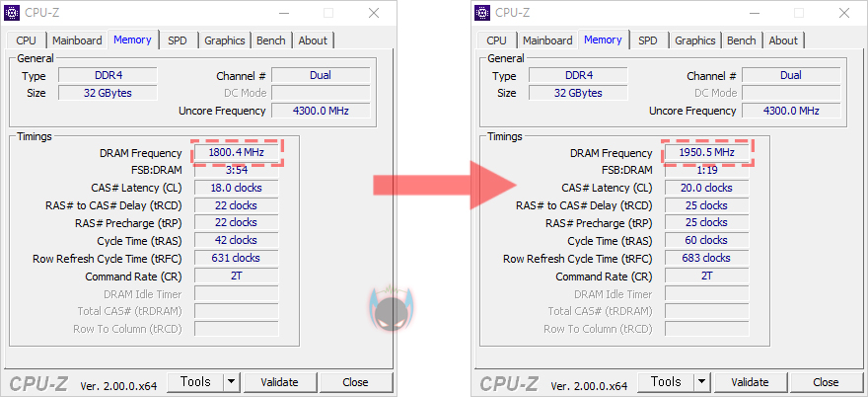The width and height of the screenshot is (868, 397).
Task: Click Channel # value Dual in right window
Action: [x=791, y=75]
